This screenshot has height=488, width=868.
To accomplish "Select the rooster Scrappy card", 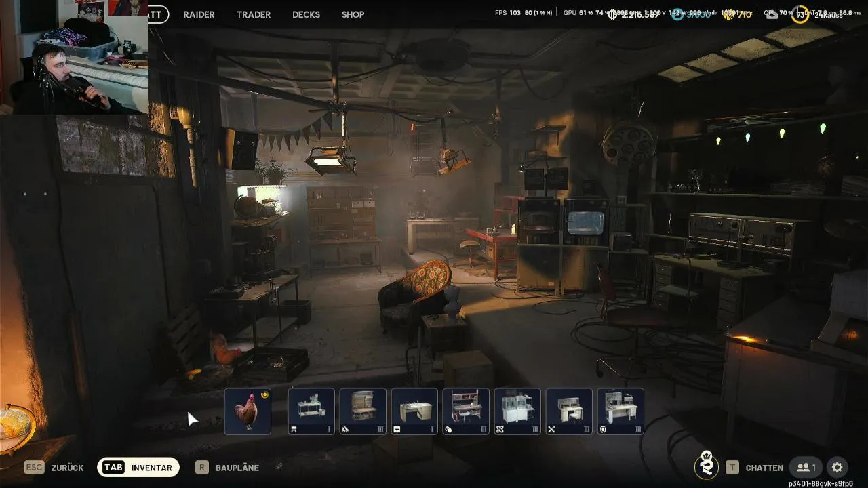I will [248, 411].
